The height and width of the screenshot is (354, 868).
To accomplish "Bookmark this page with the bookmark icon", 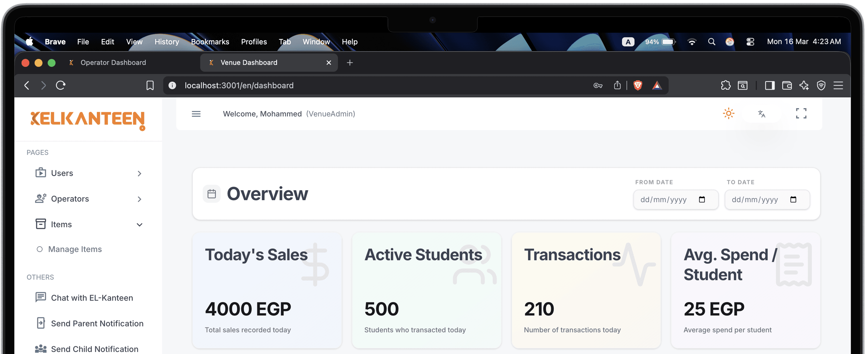I will (150, 85).
